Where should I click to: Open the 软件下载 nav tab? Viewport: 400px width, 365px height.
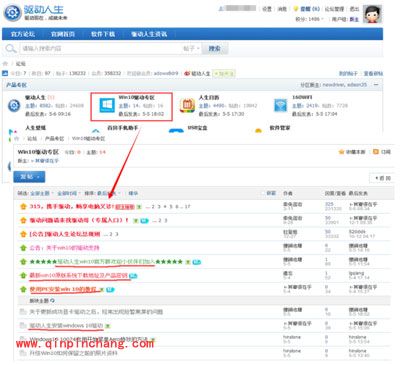pos(103,34)
